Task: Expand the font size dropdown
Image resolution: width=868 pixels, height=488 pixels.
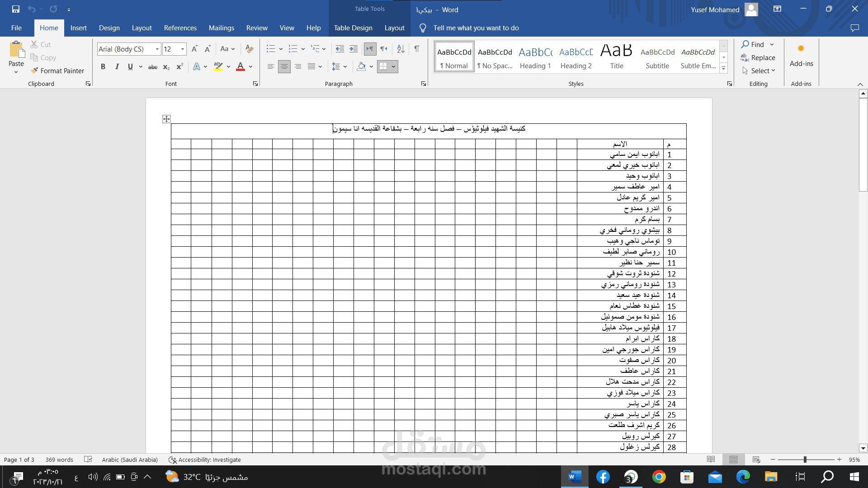Action: click(183, 49)
